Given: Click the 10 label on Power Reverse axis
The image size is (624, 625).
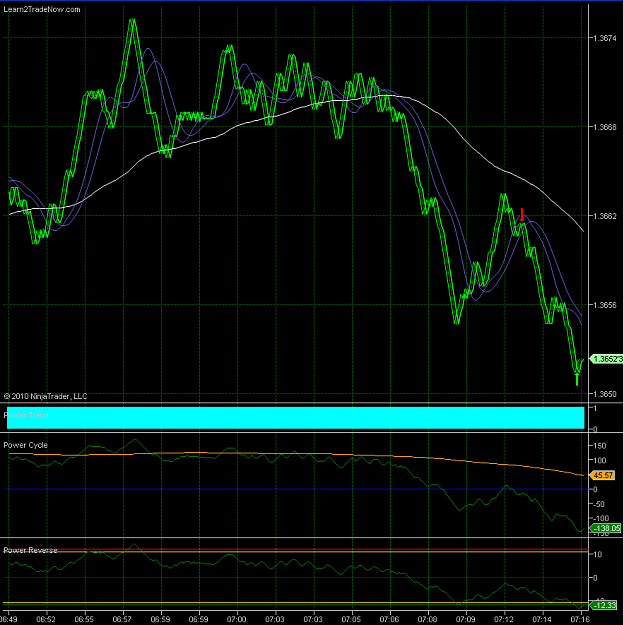Looking at the screenshot, I should coord(598,554).
